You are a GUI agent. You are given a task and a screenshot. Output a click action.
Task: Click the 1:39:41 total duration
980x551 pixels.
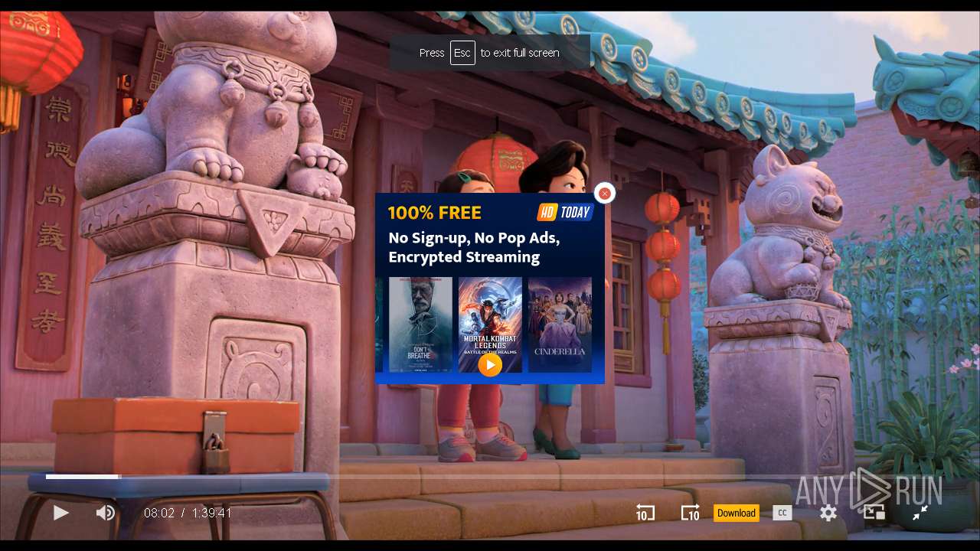pos(212,513)
